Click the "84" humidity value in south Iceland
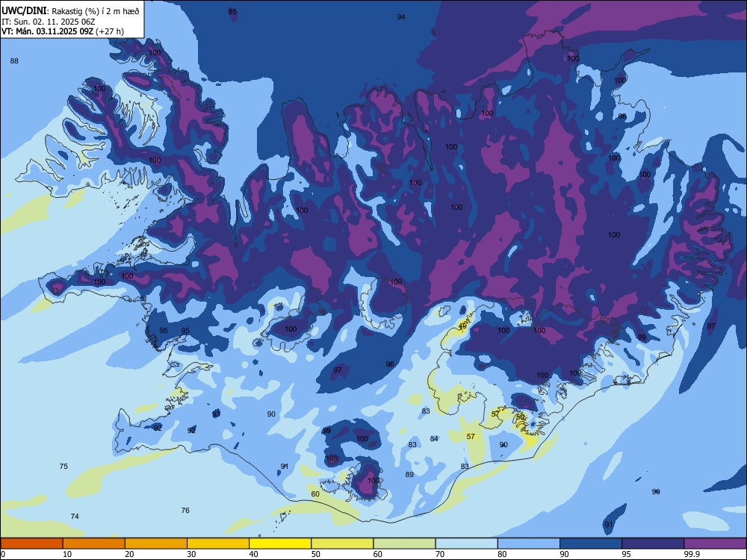The height and width of the screenshot is (560, 747). [x=434, y=438]
